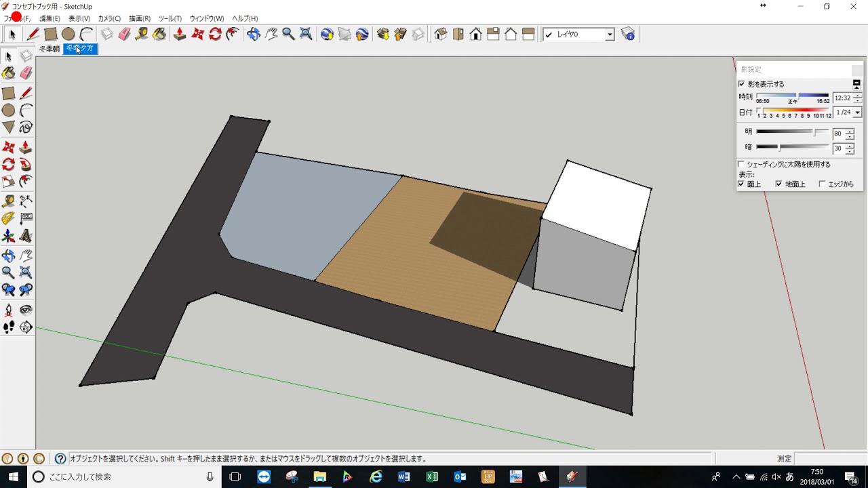Click the Add Location globe icon
The height and width of the screenshot is (488, 868).
point(327,34)
